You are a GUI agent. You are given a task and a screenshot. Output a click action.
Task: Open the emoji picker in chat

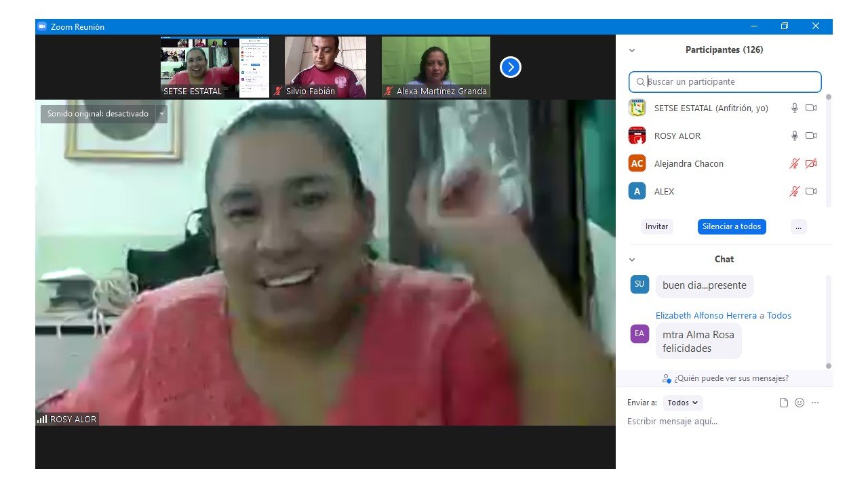[800, 403]
